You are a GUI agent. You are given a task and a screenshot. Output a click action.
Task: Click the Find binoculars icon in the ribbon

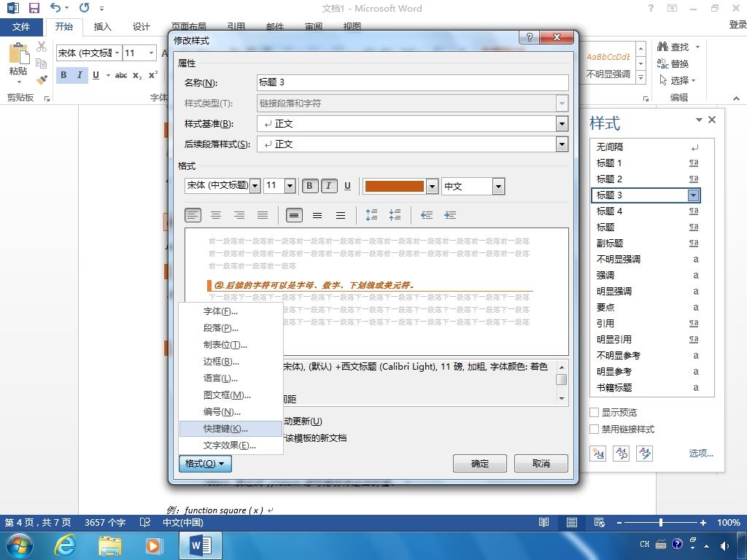click(662, 46)
